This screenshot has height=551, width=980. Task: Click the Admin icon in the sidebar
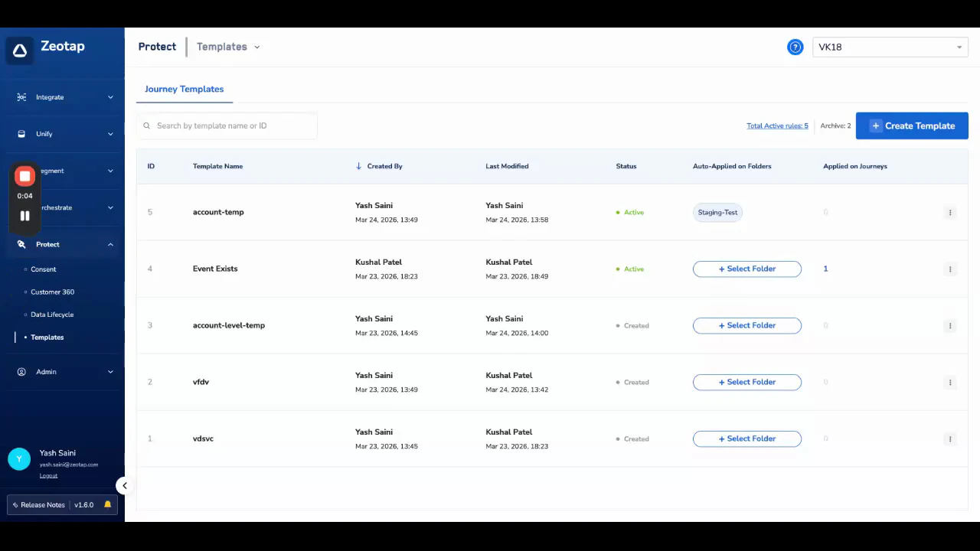[x=21, y=371]
